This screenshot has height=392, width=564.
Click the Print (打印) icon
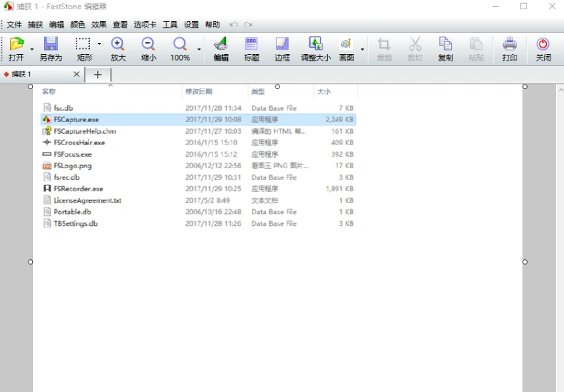510,45
